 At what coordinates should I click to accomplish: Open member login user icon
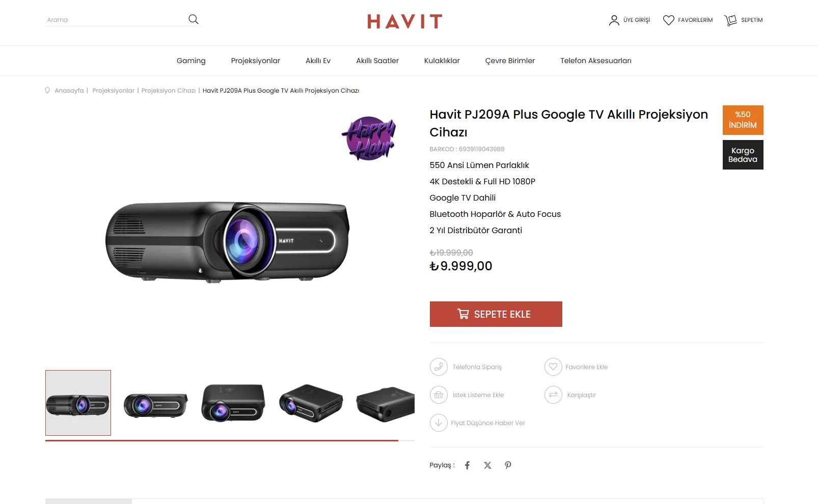tap(614, 20)
